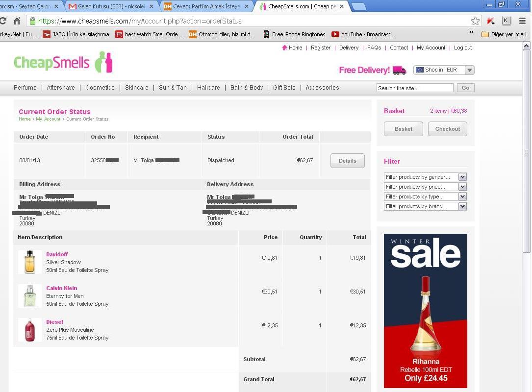Open the Chrome menu hamburger icon

click(x=523, y=21)
